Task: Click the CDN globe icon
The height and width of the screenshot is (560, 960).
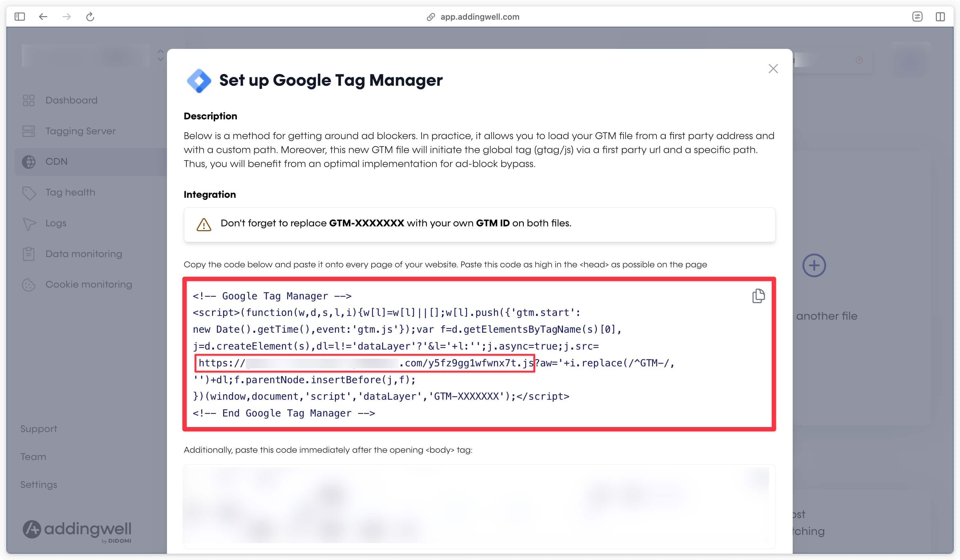Action: pyautogui.click(x=29, y=162)
